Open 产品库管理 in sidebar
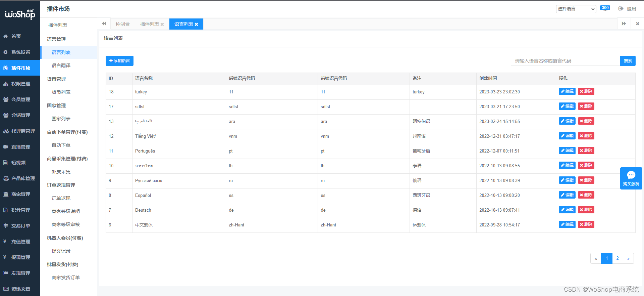This screenshot has width=644, height=296. (20, 178)
